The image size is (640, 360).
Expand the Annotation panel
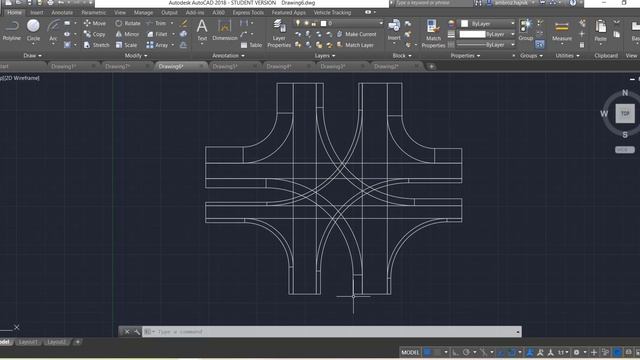(228, 56)
